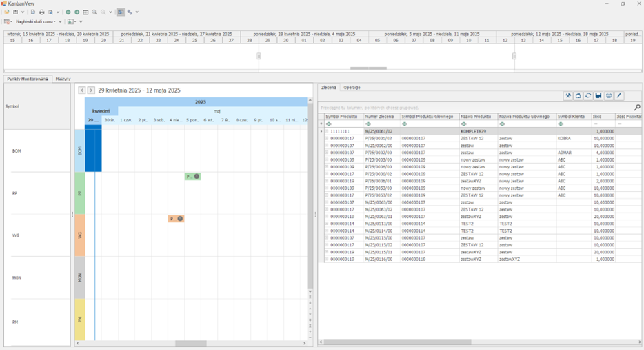Select the Operacje tab

click(x=352, y=88)
